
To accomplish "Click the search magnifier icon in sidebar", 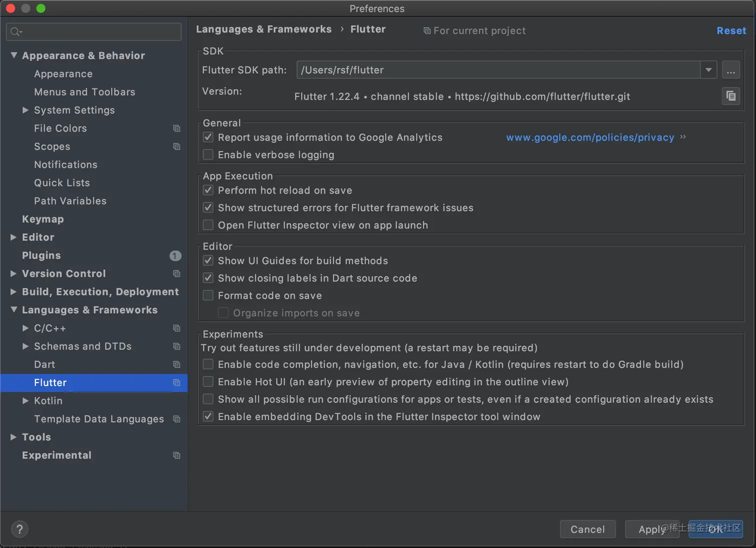I will coord(16,32).
